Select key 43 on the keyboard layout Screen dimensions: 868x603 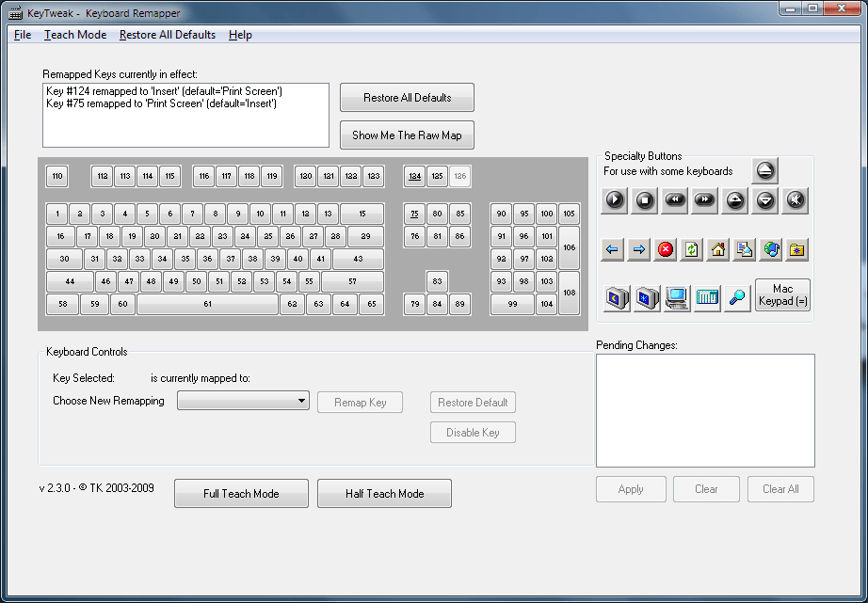coord(358,259)
